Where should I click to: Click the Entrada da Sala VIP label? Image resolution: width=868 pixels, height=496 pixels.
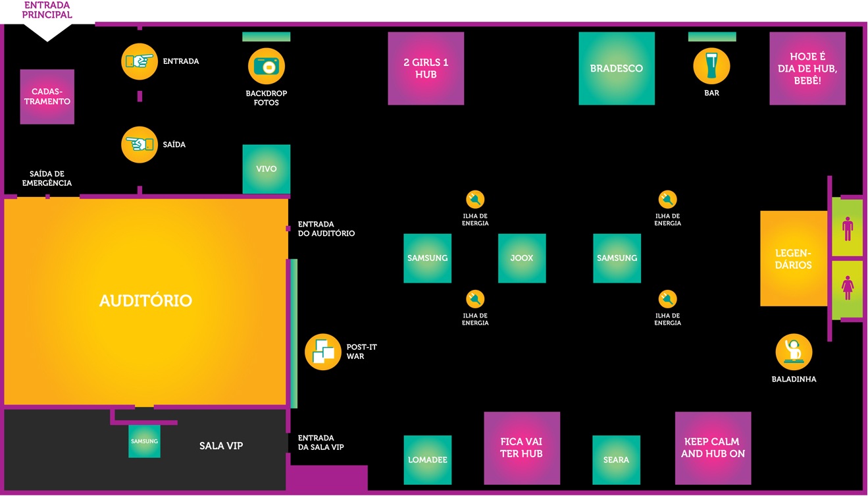(321, 443)
